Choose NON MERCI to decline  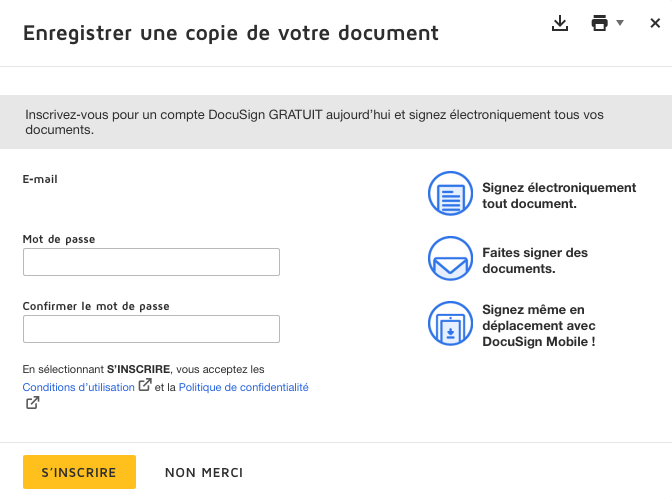tap(204, 473)
